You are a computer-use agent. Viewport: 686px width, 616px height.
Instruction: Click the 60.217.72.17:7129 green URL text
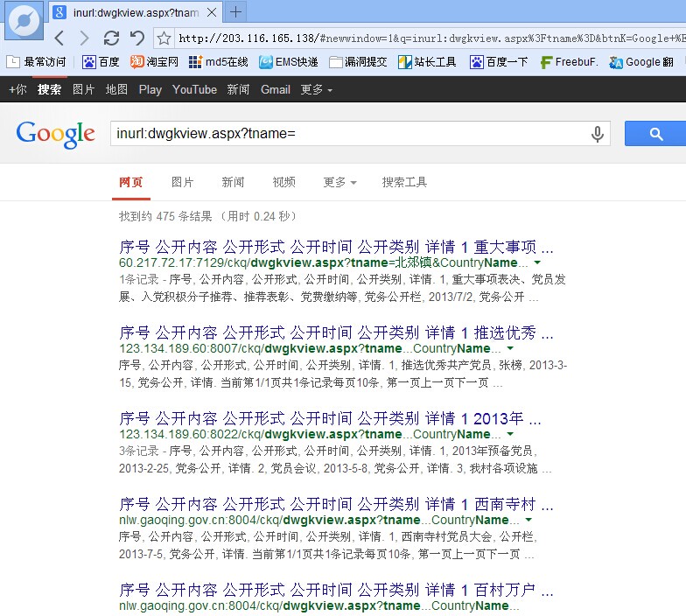point(324,262)
